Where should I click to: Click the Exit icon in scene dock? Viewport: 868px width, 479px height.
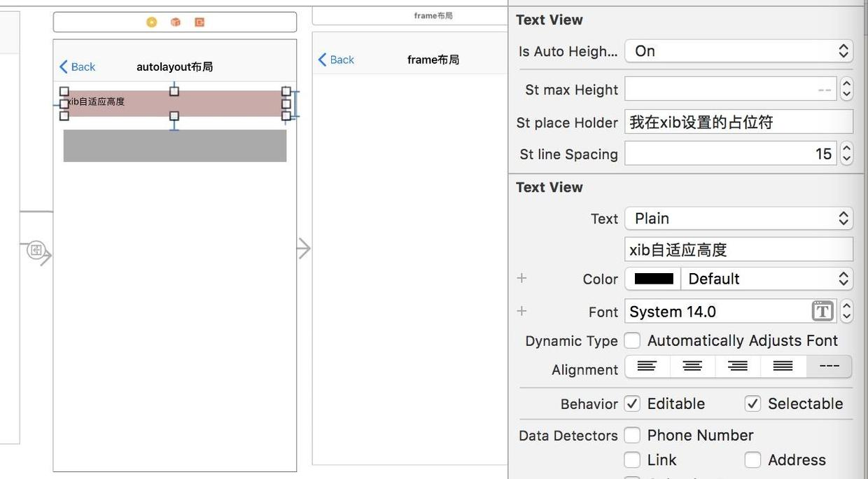[x=199, y=22]
